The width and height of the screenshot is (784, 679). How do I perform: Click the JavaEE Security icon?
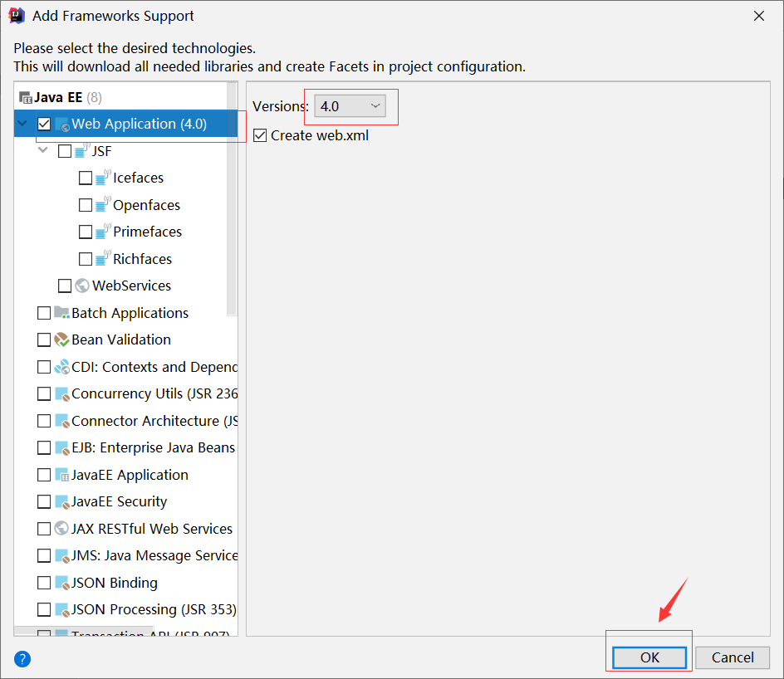coord(61,501)
